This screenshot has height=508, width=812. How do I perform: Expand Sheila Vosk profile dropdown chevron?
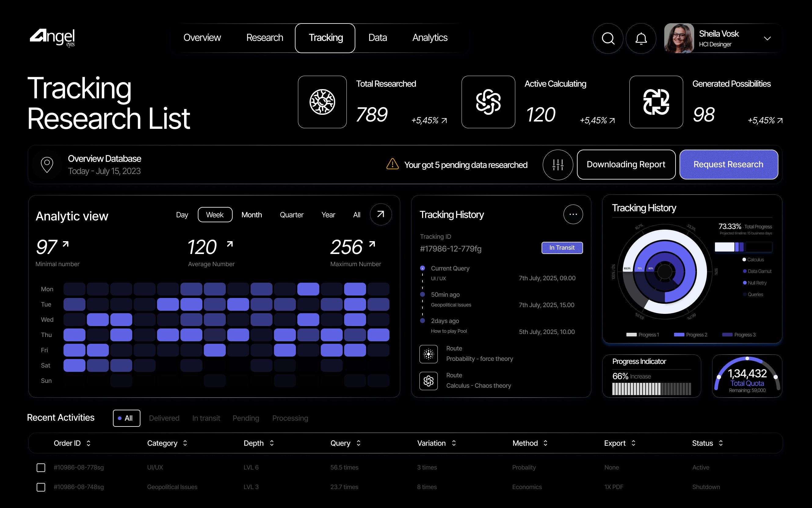[767, 38]
